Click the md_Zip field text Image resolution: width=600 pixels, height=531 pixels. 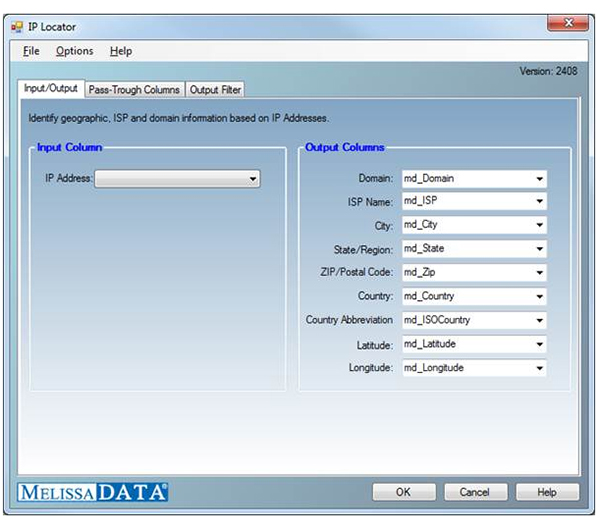419,272
